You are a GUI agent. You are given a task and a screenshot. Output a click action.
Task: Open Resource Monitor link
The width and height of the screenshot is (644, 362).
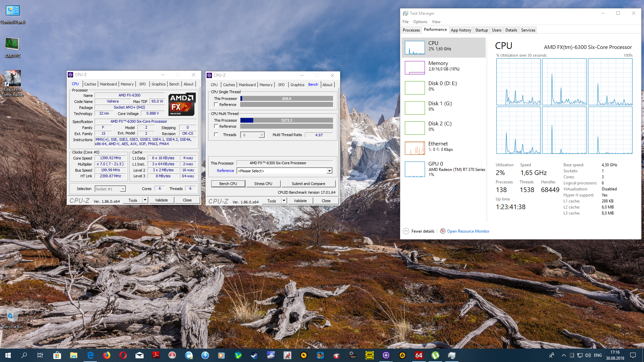(x=468, y=231)
